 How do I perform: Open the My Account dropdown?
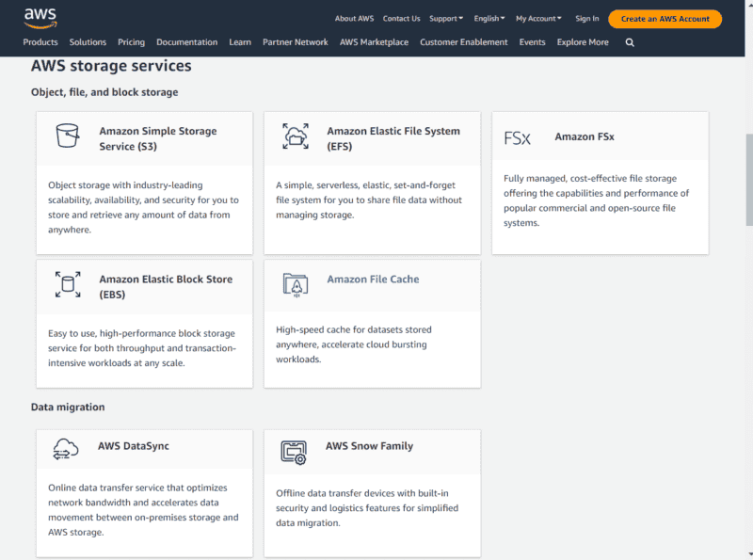tap(538, 18)
